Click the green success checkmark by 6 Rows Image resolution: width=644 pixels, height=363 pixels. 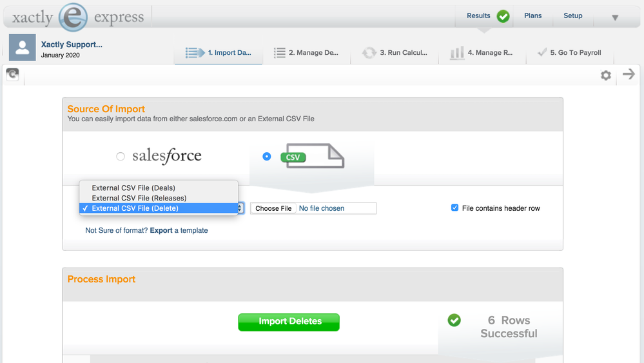point(454,320)
